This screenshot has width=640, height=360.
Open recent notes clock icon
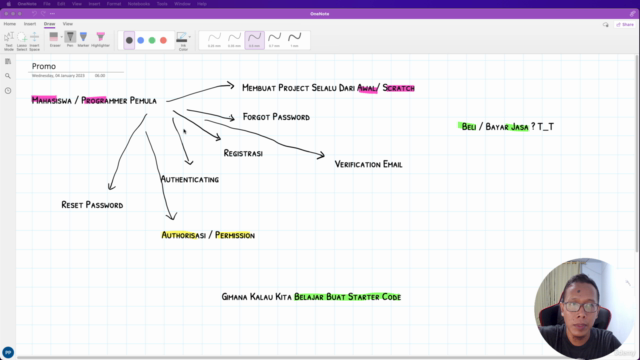8,91
